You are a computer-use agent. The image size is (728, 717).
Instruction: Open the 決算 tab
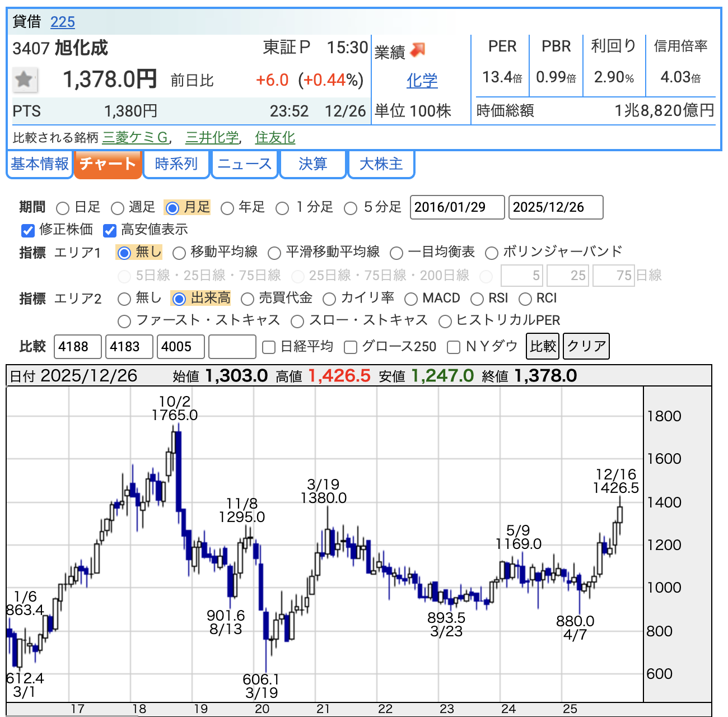[x=312, y=164]
